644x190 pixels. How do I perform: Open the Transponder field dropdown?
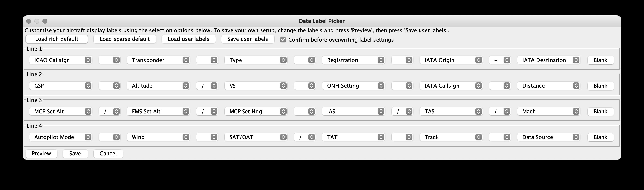[158, 60]
